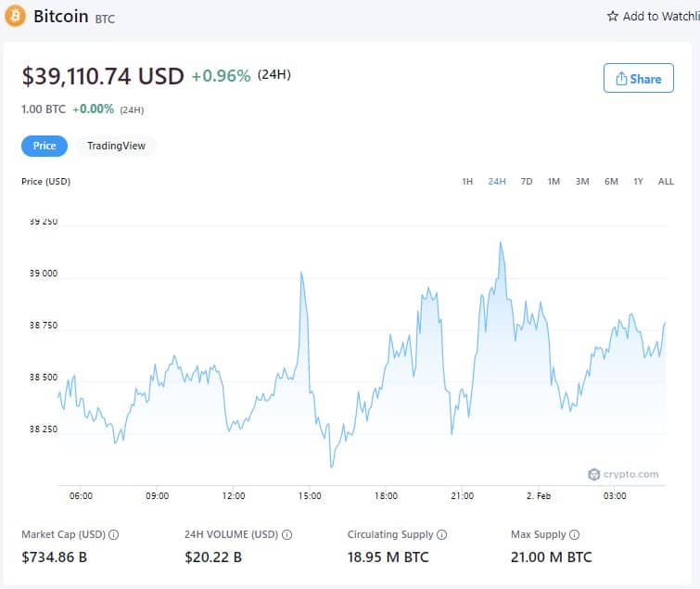Click the 21:00 time axis label

(462, 496)
